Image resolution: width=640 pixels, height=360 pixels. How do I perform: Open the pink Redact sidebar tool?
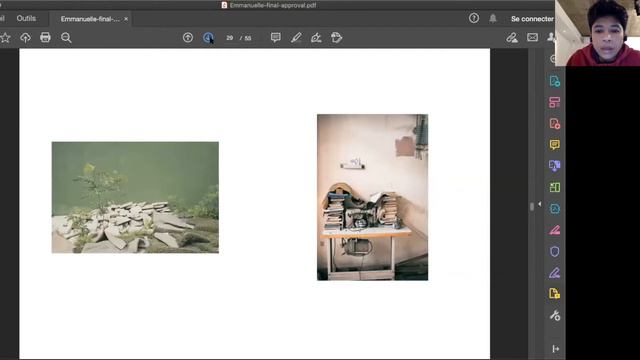point(554,230)
